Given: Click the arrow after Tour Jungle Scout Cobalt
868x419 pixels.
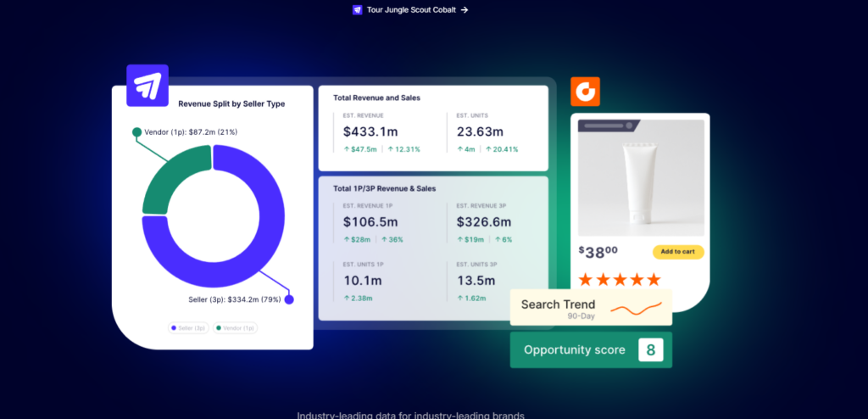Looking at the screenshot, I should [x=465, y=10].
